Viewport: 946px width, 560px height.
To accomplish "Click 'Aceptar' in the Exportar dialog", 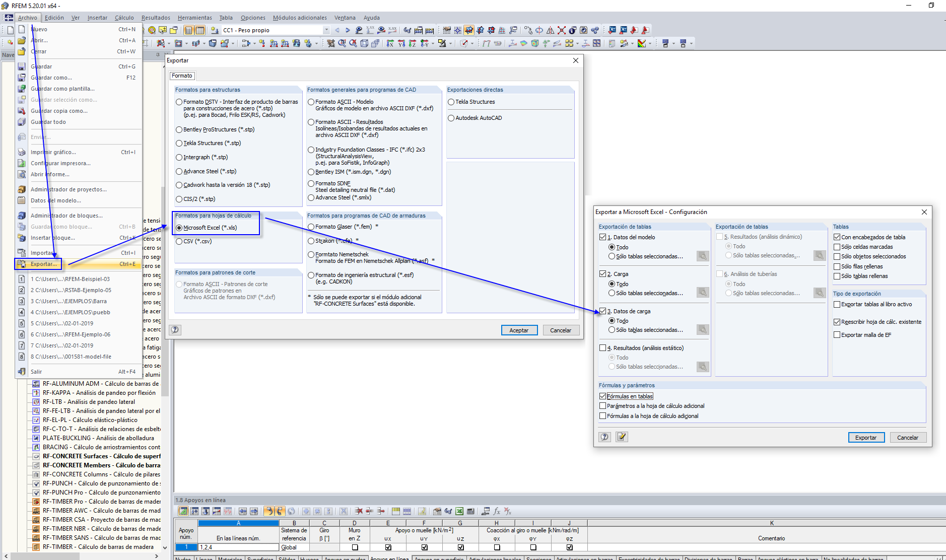I will click(x=519, y=330).
